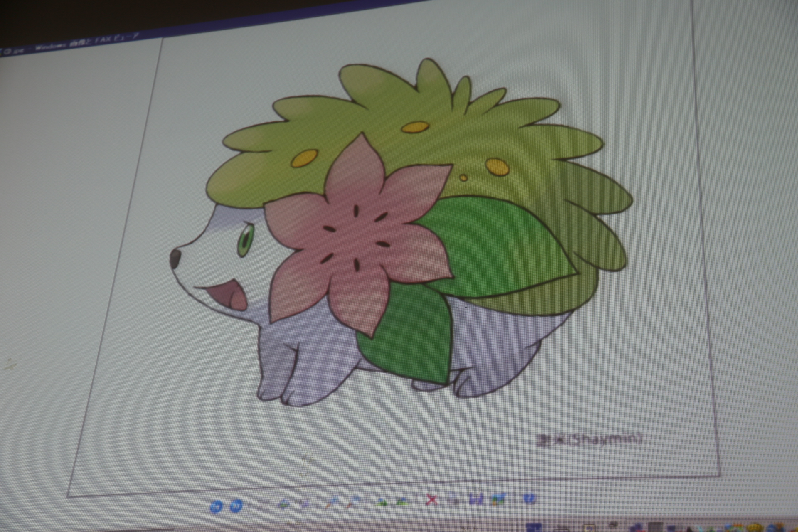Click the displayed Shaymin picture
798x532 pixels.
click(x=401, y=233)
